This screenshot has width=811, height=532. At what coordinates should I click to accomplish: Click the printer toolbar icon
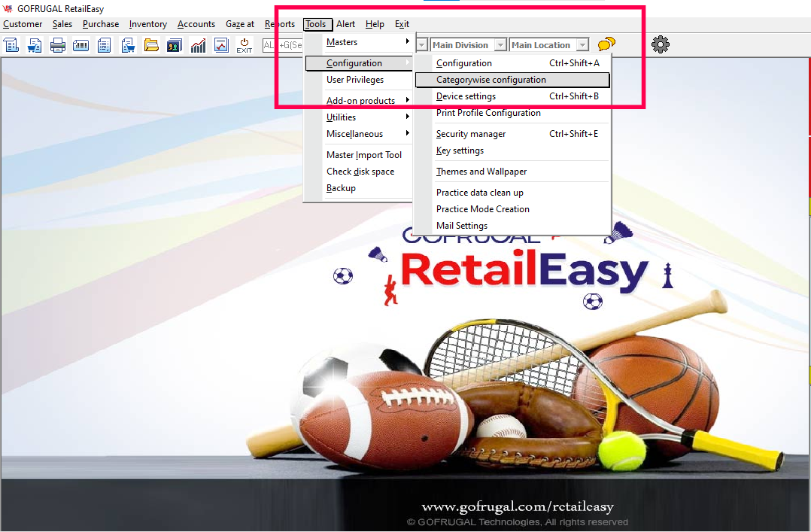pos(57,45)
